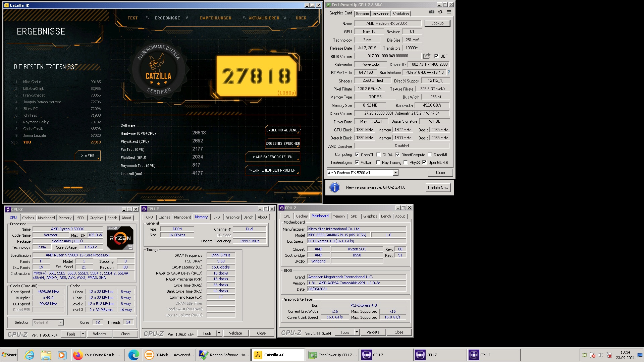Image resolution: width=644 pixels, height=362 pixels.
Task: Open the Bench tab in CPU tab window
Action: pyautogui.click(x=112, y=218)
